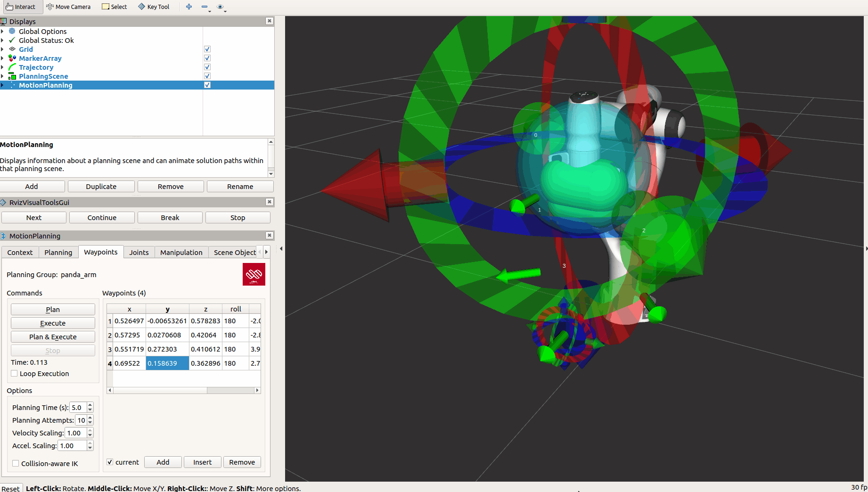Image resolution: width=868 pixels, height=492 pixels.
Task: Add a display with the Add button
Action: click(32, 186)
